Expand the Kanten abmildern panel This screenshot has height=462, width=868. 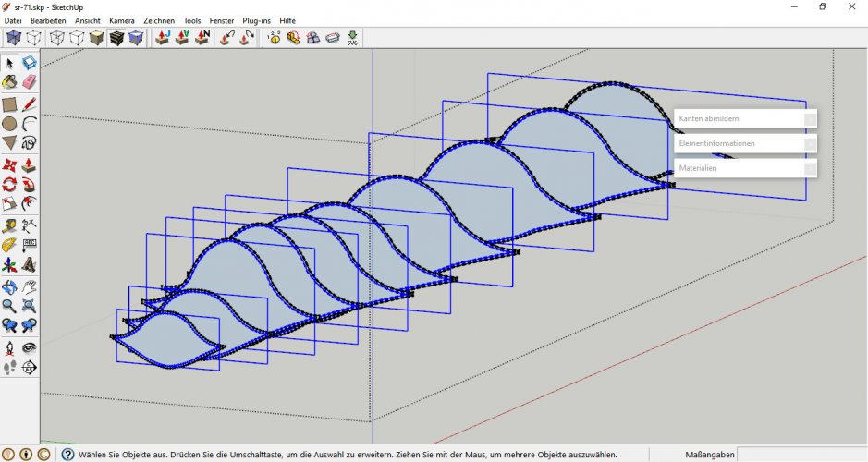745,118
